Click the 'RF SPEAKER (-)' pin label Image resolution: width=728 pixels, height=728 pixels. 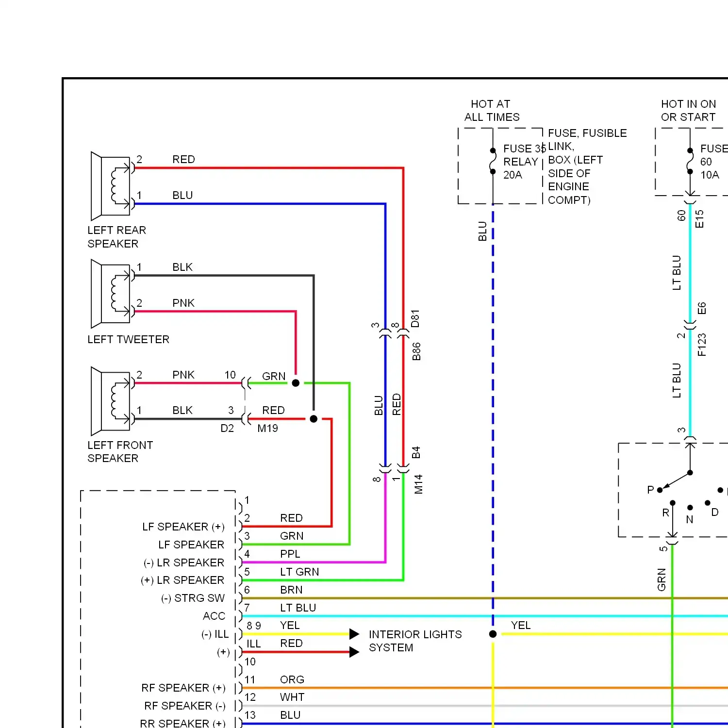pos(185,706)
